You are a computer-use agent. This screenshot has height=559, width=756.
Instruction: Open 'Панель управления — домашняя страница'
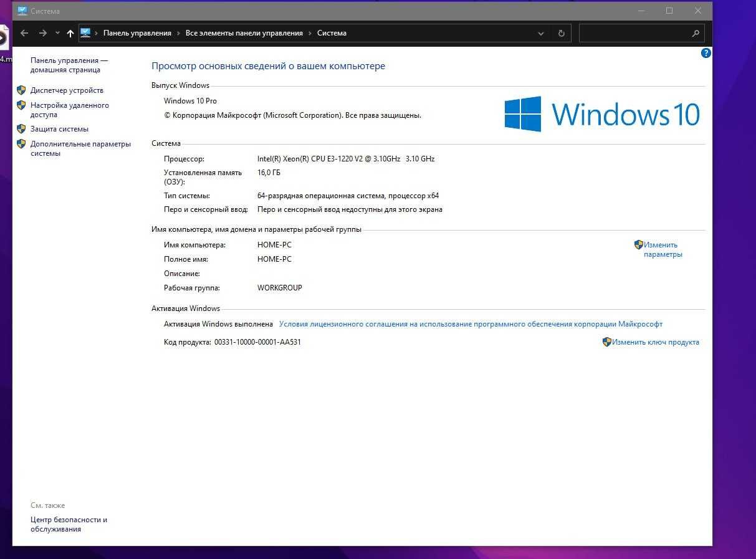coord(69,65)
